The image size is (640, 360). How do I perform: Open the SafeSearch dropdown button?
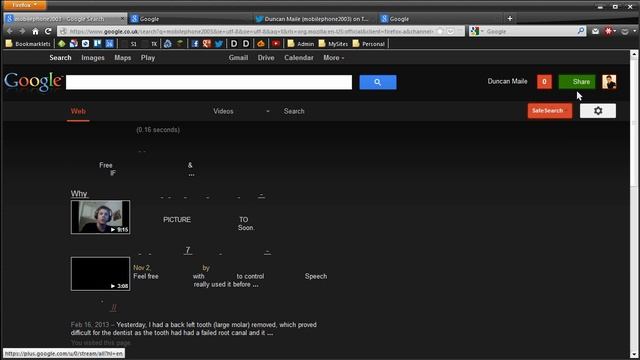pyautogui.click(x=549, y=111)
